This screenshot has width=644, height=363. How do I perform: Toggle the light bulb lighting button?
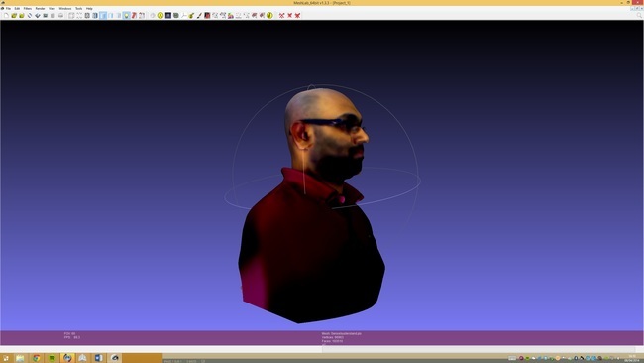coord(126,15)
